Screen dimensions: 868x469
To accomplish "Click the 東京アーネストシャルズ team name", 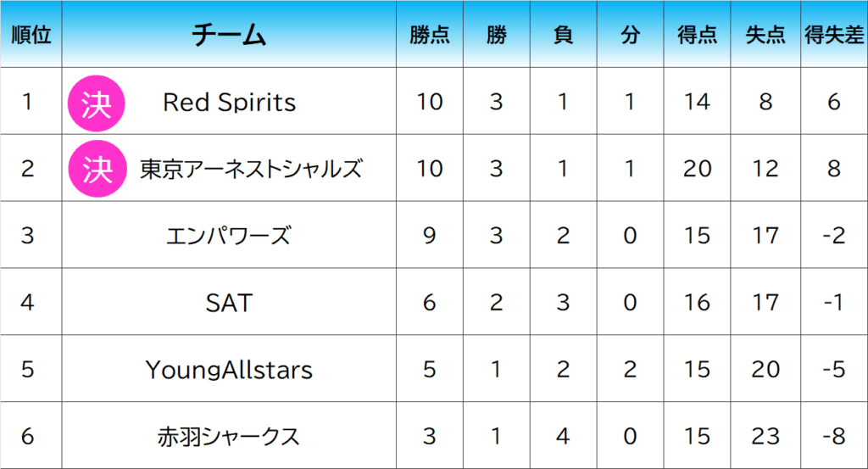I will tap(251, 169).
